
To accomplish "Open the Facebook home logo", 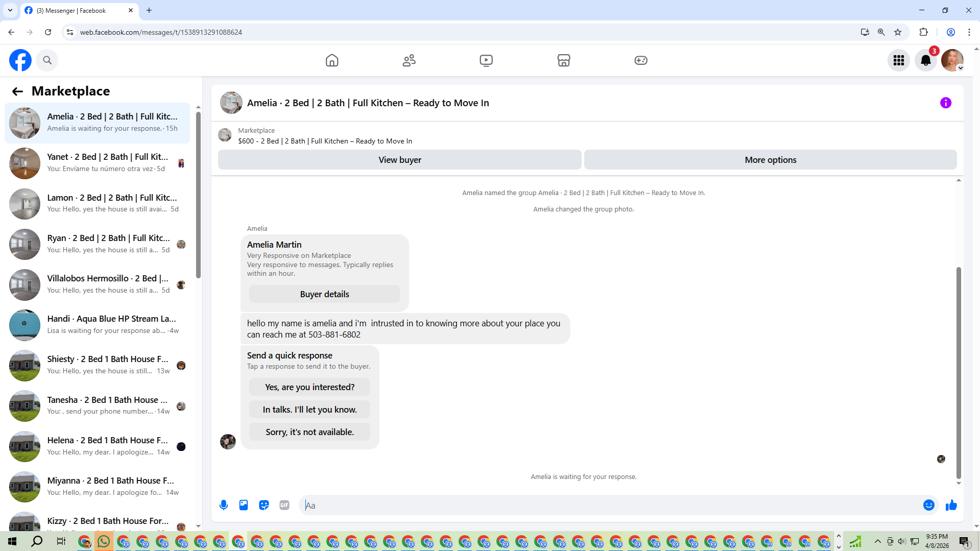I will point(20,60).
